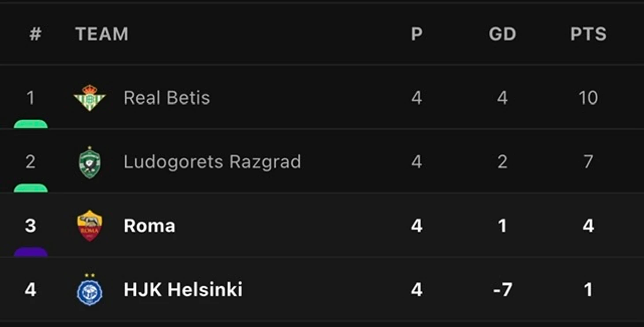Open the Ludogorets Razgrad team name
The height and width of the screenshot is (327, 644).
[212, 162]
